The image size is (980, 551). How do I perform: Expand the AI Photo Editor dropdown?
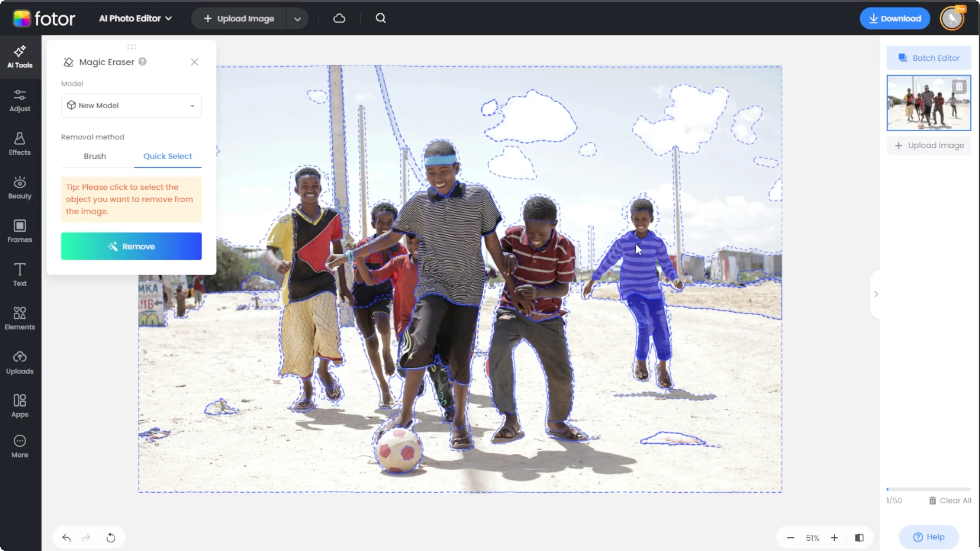coord(136,18)
